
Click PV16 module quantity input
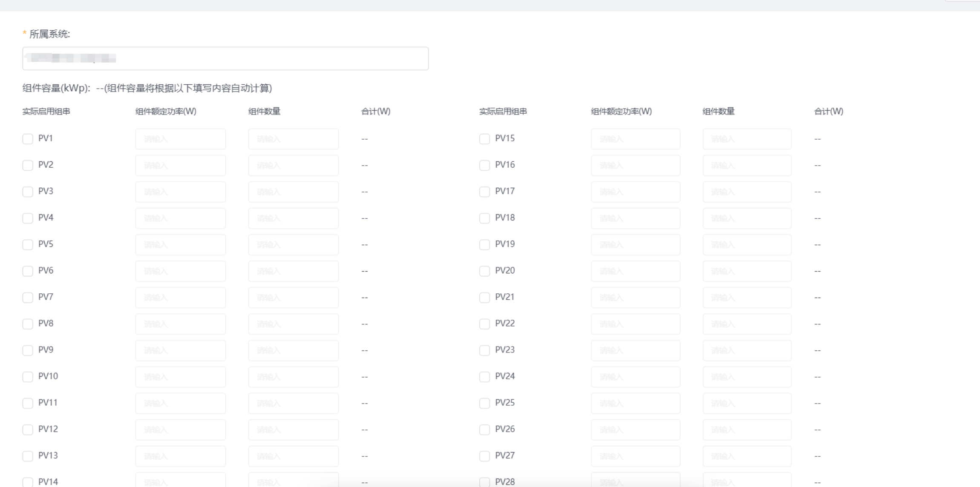747,165
